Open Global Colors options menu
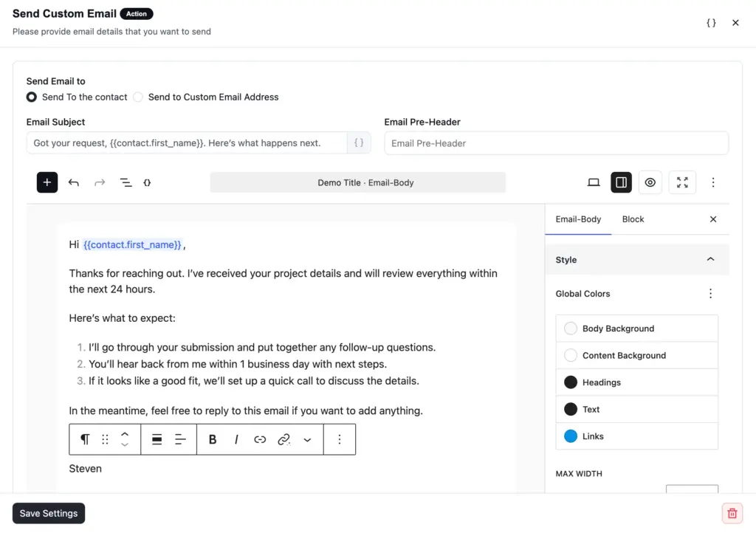The width and height of the screenshot is (756, 533). click(x=710, y=294)
